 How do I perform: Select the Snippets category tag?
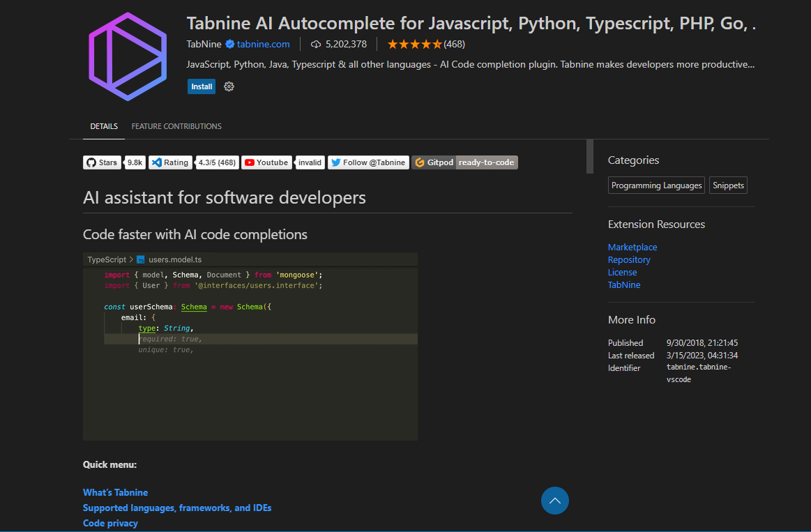point(728,185)
